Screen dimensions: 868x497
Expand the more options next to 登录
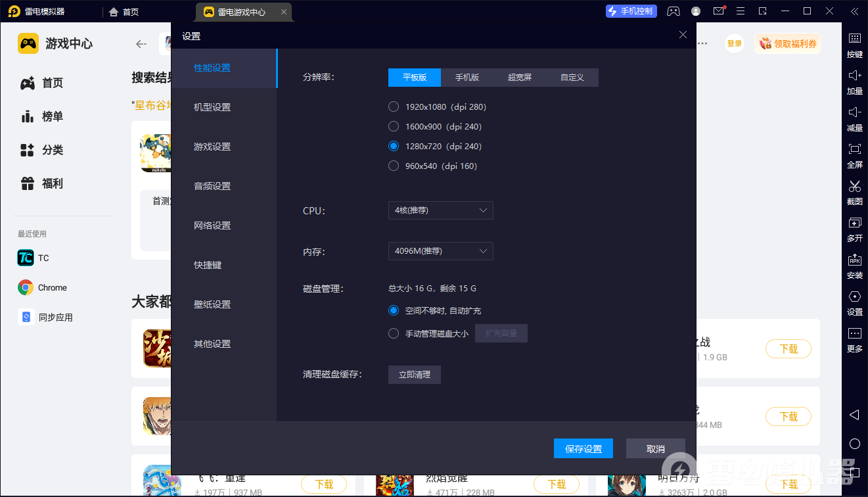click(x=704, y=43)
